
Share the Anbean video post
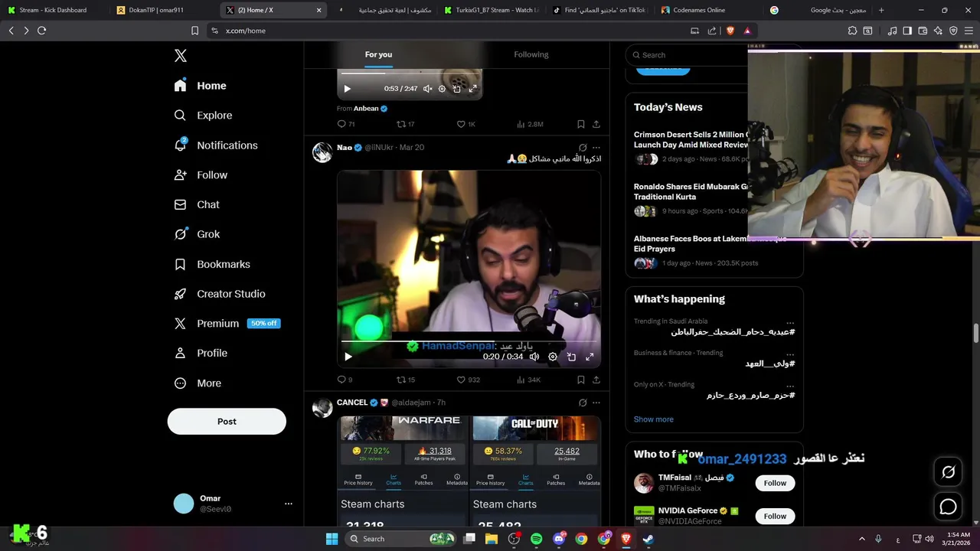coord(596,124)
